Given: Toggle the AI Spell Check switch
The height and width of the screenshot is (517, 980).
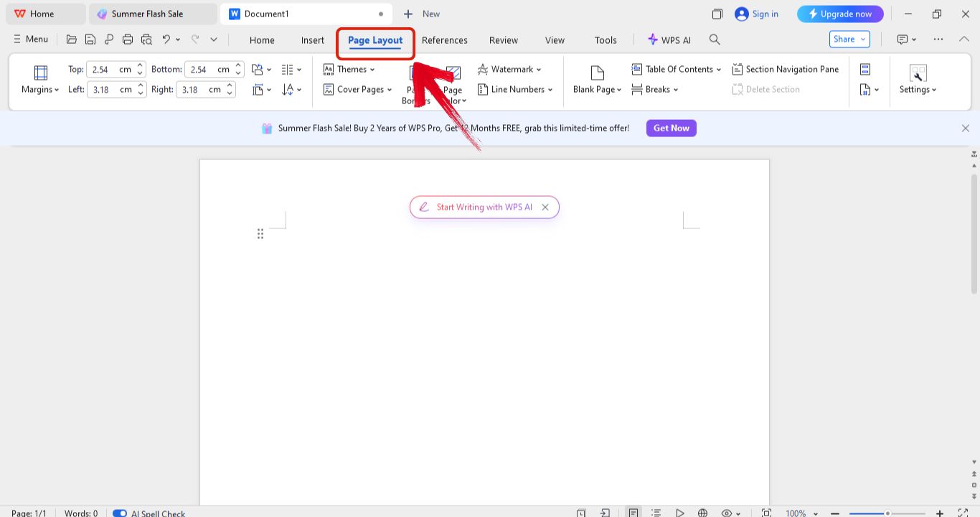Looking at the screenshot, I should coord(119,513).
